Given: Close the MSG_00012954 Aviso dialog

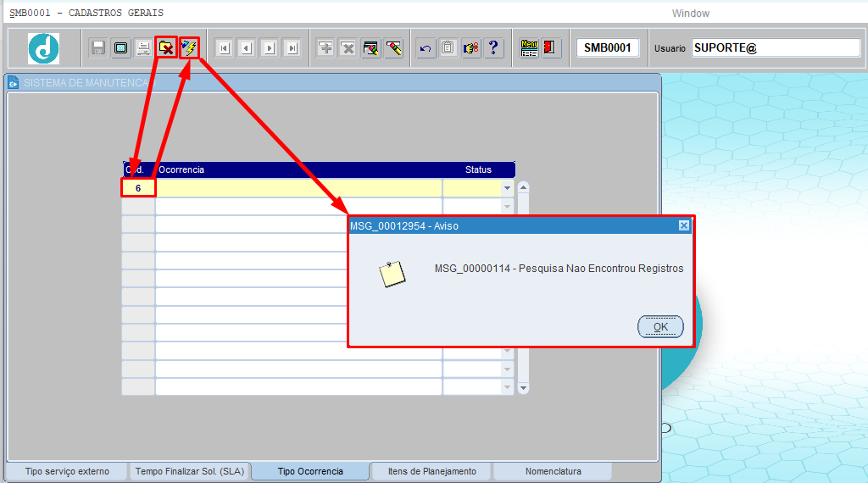Looking at the screenshot, I should 683,225.
